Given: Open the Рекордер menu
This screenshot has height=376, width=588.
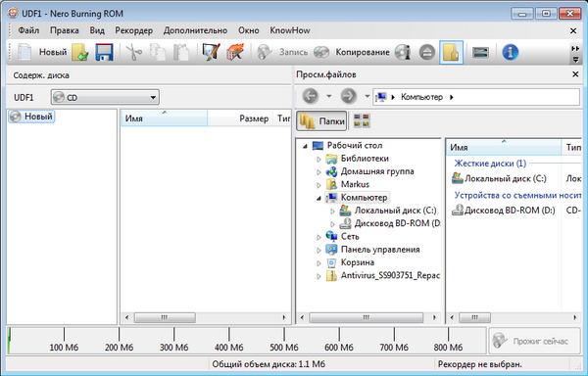Looking at the screenshot, I should tap(134, 30).
